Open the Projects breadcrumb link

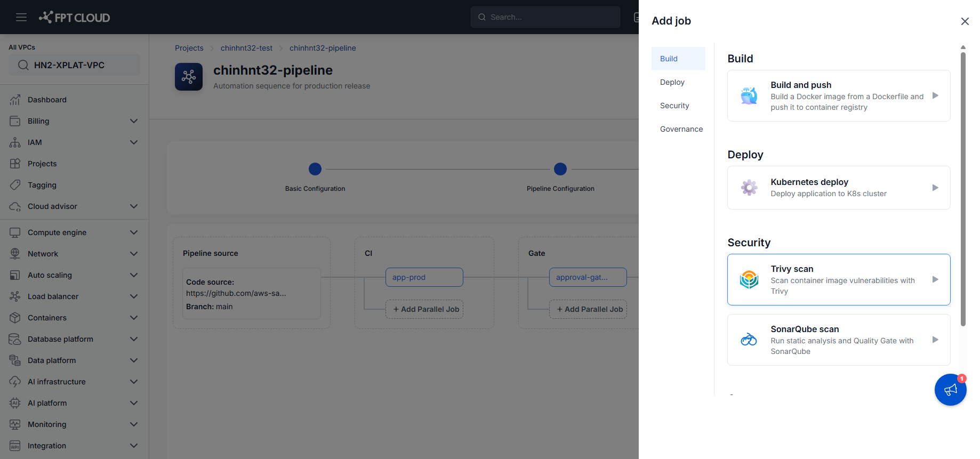click(189, 48)
